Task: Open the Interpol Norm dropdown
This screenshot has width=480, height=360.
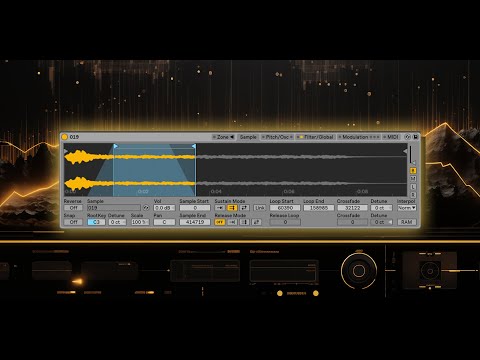Action: [407, 208]
